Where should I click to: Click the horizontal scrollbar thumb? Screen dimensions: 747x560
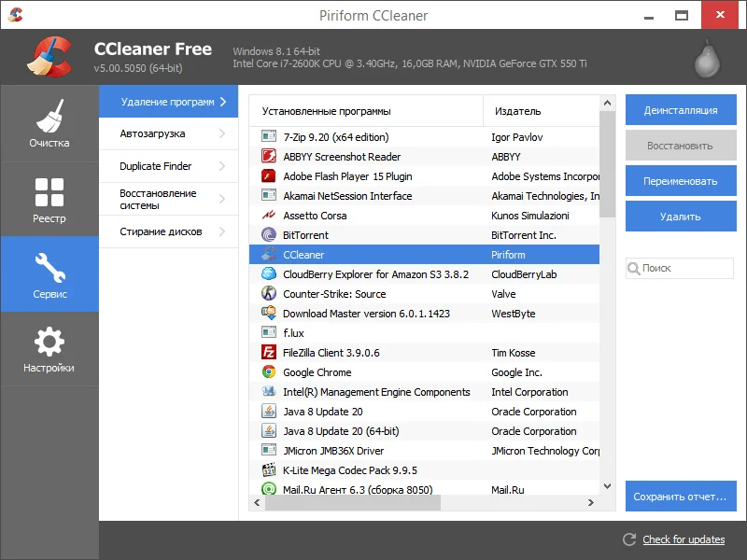[353, 502]
